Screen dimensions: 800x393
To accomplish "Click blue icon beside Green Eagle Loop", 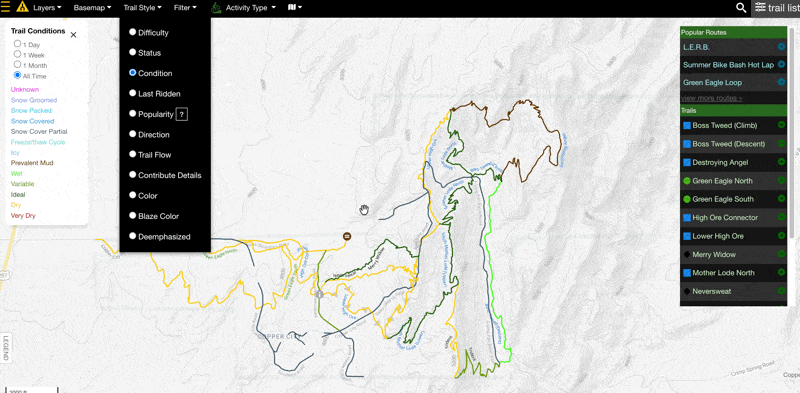I will pyautogui.click(x=781, y=82).
